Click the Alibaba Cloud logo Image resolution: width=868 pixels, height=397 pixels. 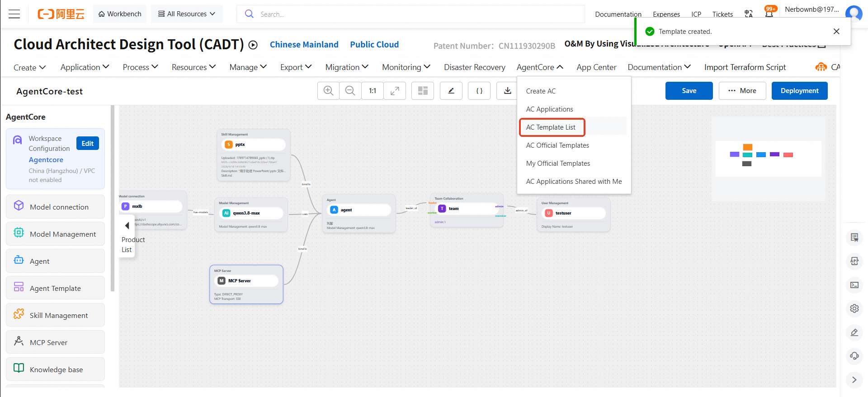(61, 14)
